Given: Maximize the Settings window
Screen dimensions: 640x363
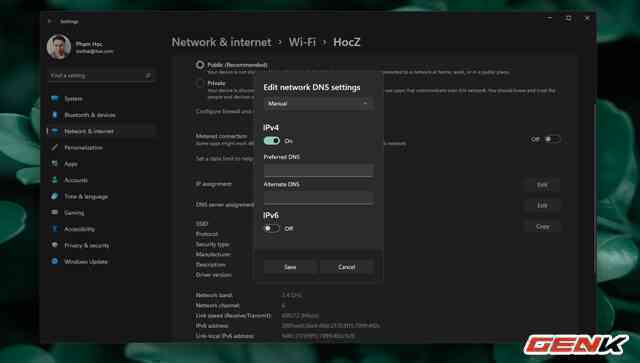Looking at the screenshot, I should click(x=568, y=18).
